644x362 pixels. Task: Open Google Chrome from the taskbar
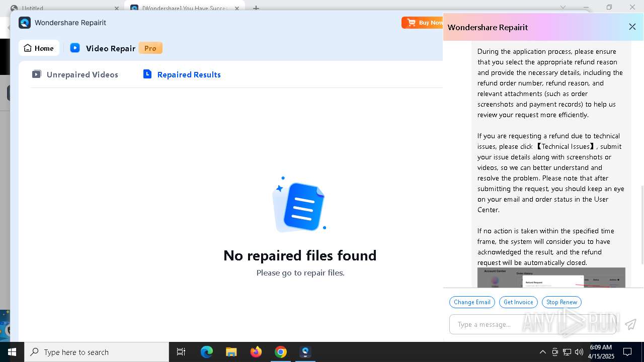tap(281, 352)
